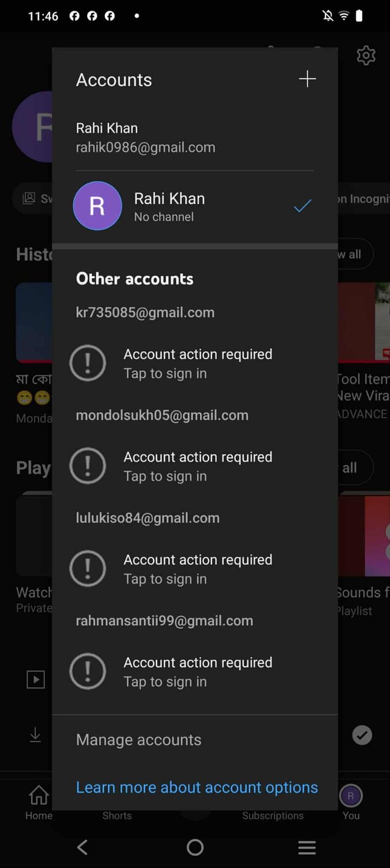Tap Android home circle button
The width and height of the screenshot is (390, 868).
tap(195, 847)
